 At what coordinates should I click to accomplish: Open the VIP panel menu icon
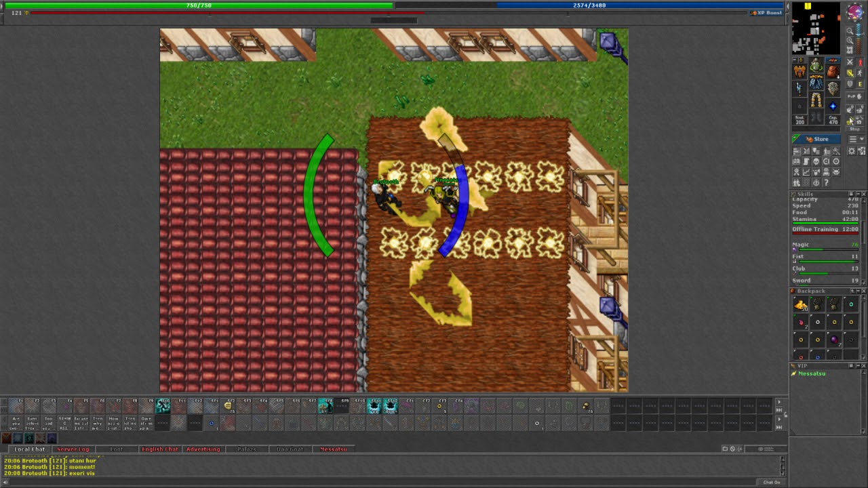point(851,366)
